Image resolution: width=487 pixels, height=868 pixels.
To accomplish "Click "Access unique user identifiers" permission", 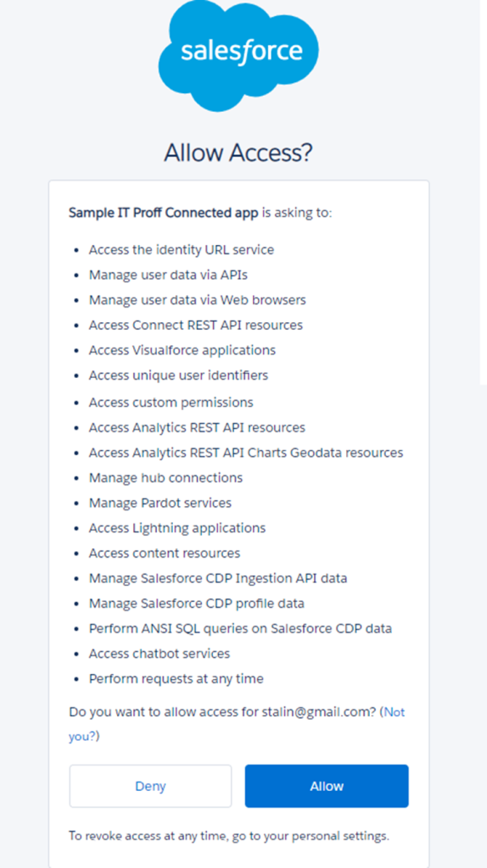I will [178, 376].
